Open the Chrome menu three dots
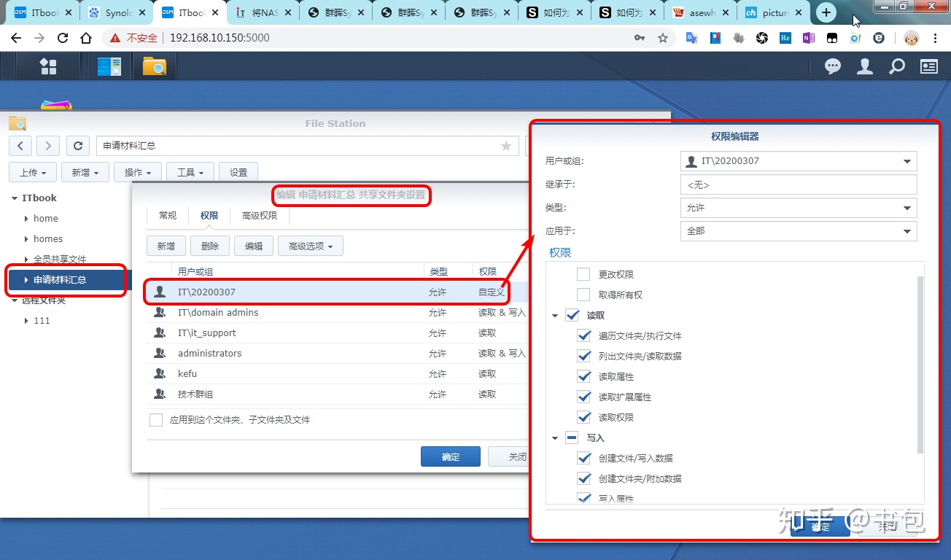 tap(936, 38)
